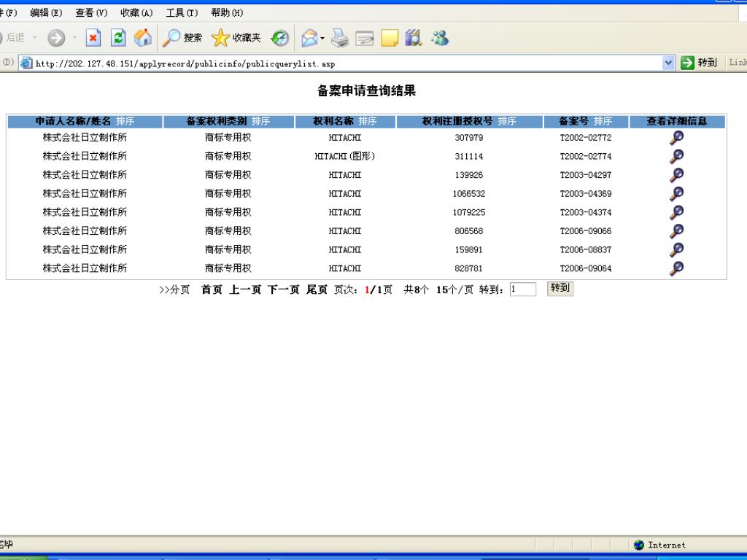Go to 尾页 last page link
This screenshot has width=747, height=560.
317,289
